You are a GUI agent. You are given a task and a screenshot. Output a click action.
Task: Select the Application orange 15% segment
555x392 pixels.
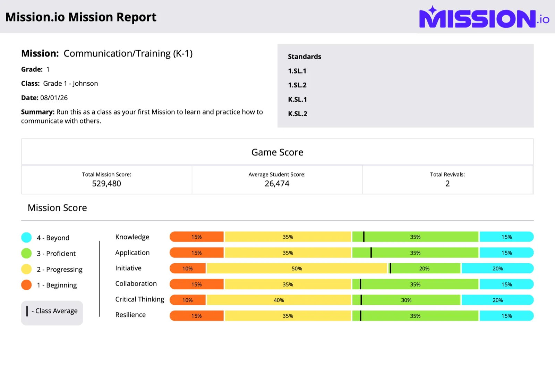tap(197, 253)
